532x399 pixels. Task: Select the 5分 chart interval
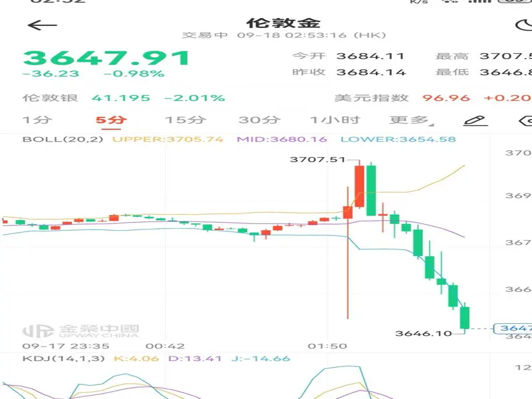pyautogui.click(x=110, y=120)
